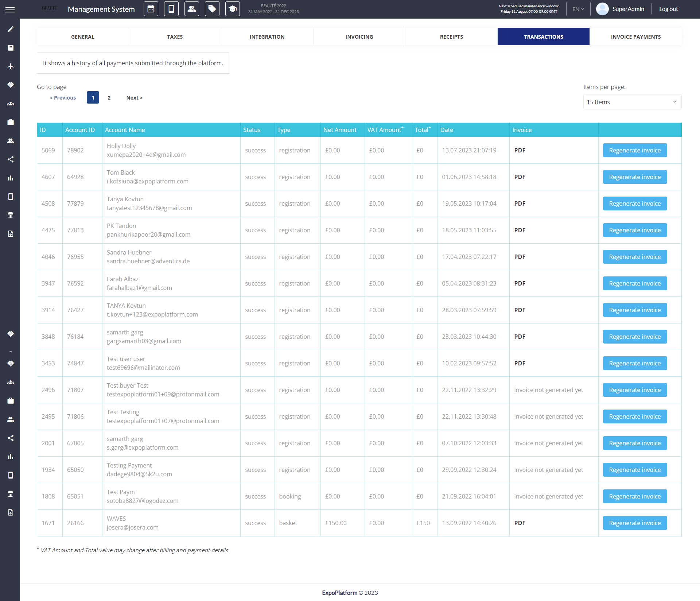Go to page 2
The height and width of the screenshot is (601, 700).
(109, 98)
